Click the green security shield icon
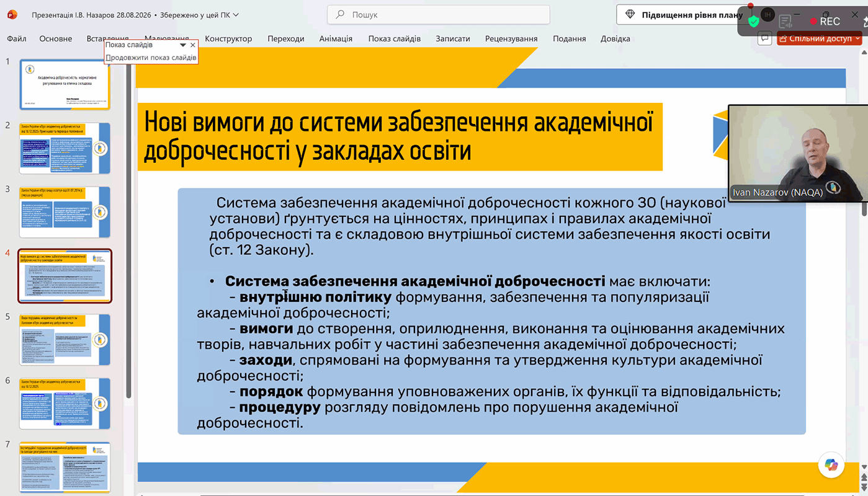The width and height of the screenshot is (868, 496). pyautogui.click(x=754, y=22)
